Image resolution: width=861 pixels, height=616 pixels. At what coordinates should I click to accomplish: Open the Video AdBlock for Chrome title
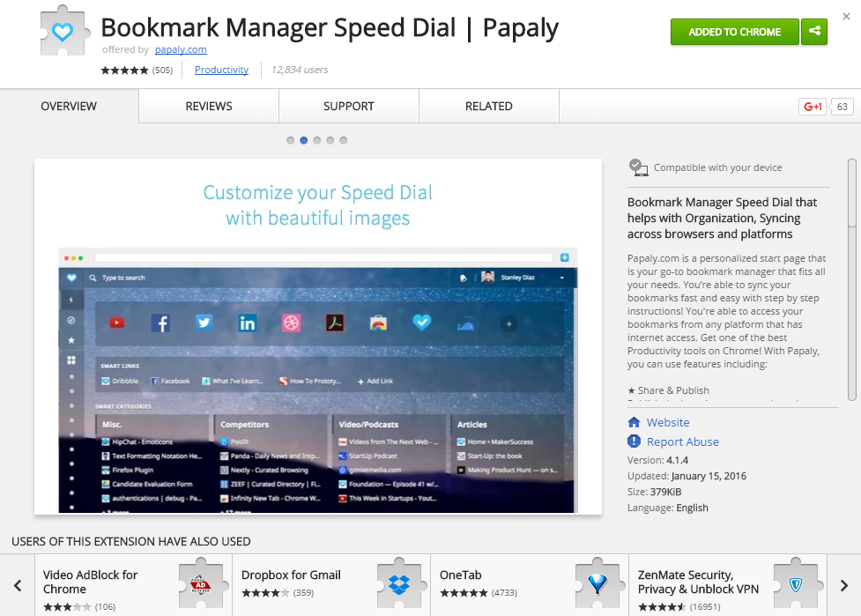90,582
